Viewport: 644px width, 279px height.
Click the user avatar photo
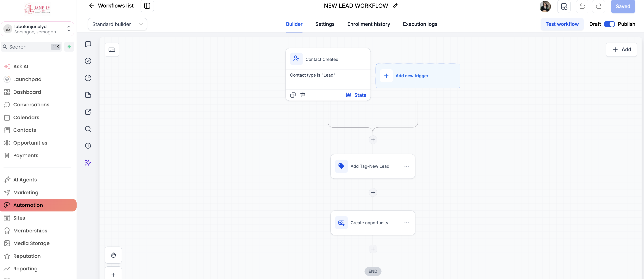pos(545,6)
